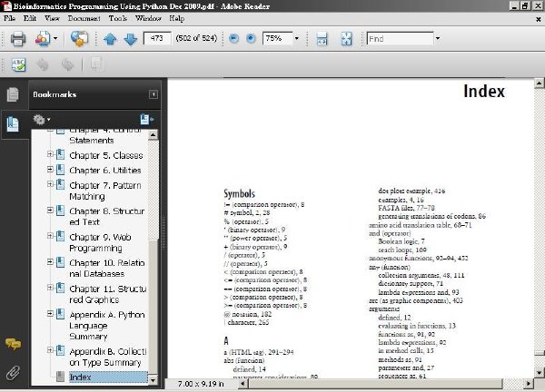Image resolution: width=545 pixels, height=392 pixels.
Task: Click into the Find search box
Action: pyautogui.click(x=400, y=38)
